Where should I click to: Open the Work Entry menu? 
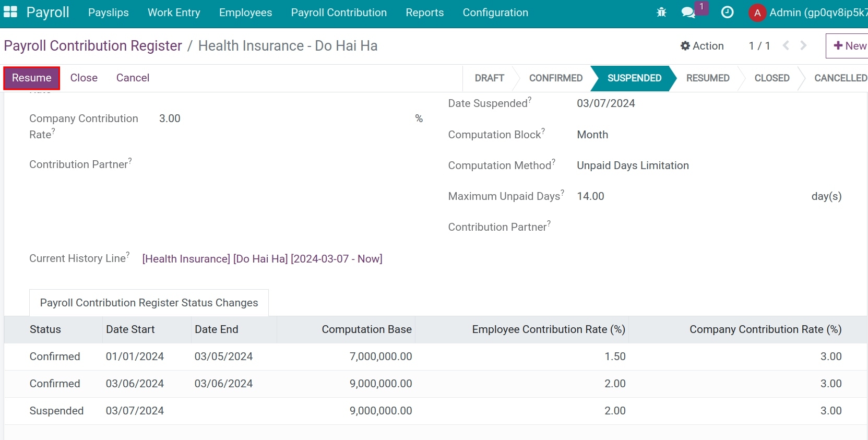174,13
